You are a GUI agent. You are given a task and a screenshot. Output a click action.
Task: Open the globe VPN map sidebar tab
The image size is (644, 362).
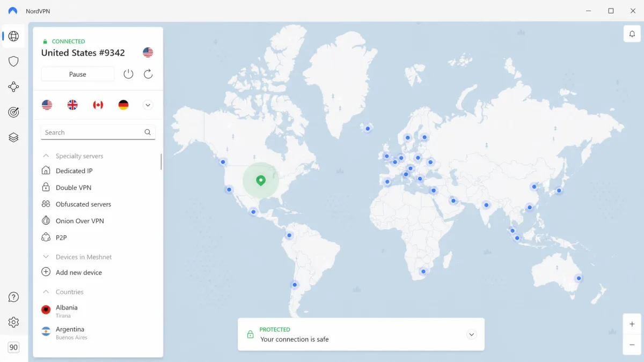[x=14, y=36]
